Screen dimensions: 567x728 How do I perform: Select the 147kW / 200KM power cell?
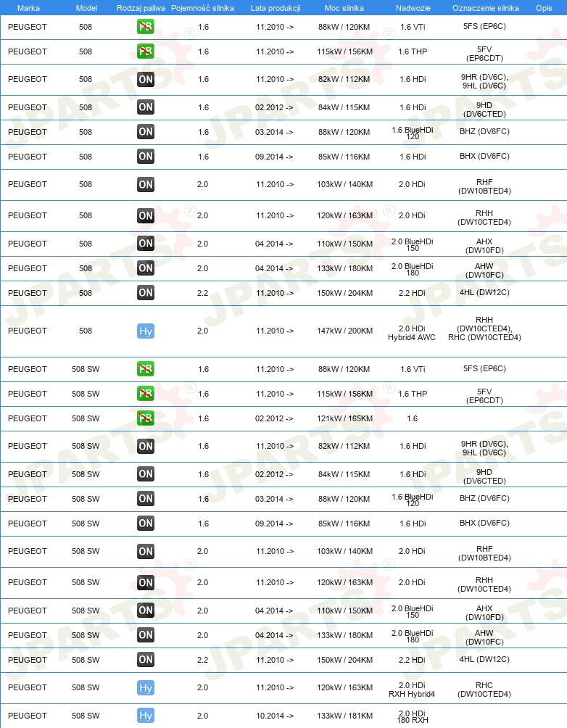[x=344, y=331]
